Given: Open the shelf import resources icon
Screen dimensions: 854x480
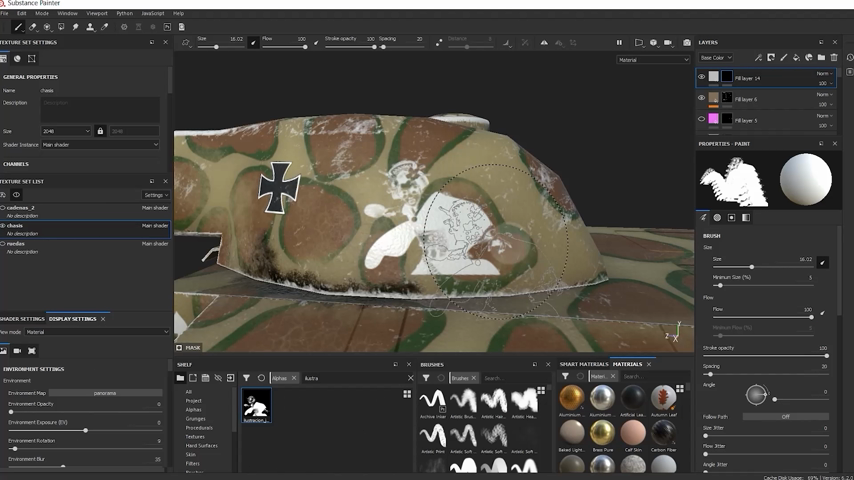Looking at the screenshot, I should pyautogui.click(x=230, y=378).
